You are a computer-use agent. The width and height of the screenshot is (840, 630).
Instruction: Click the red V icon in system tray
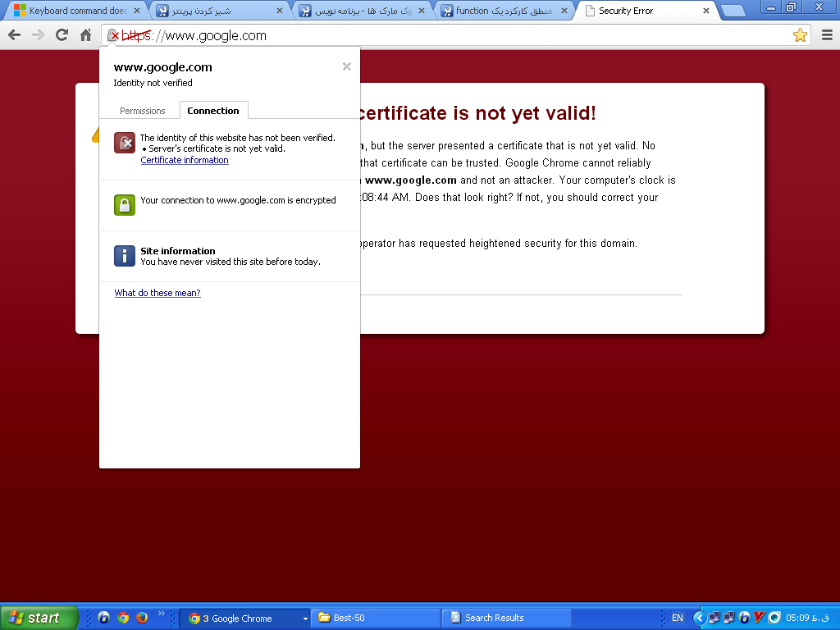click(759, 618)
